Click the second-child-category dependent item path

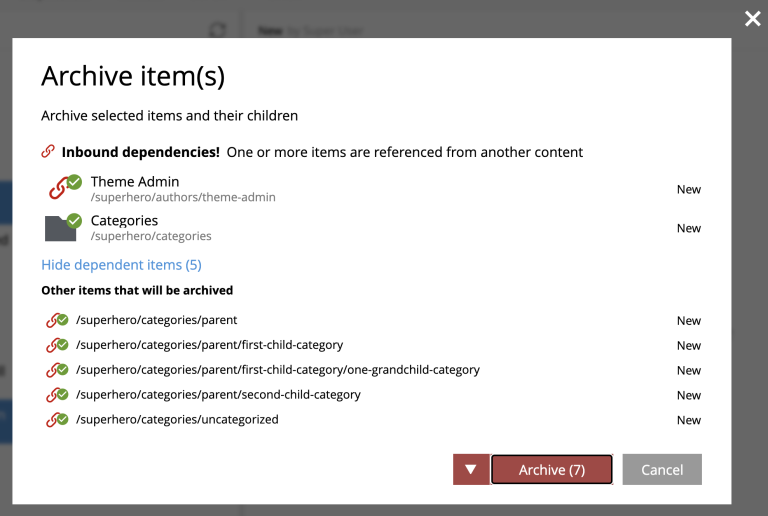point(218,395)
